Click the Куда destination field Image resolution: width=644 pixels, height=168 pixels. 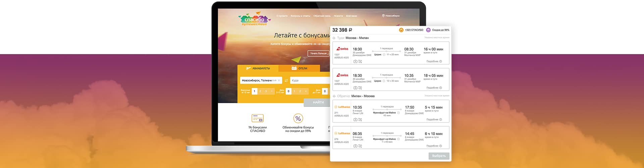coord(310,80)
